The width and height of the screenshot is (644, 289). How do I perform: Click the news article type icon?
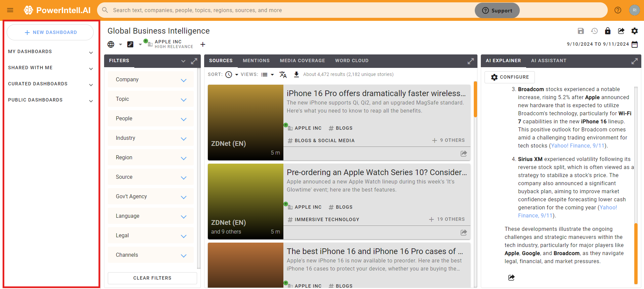coord(130,44)
